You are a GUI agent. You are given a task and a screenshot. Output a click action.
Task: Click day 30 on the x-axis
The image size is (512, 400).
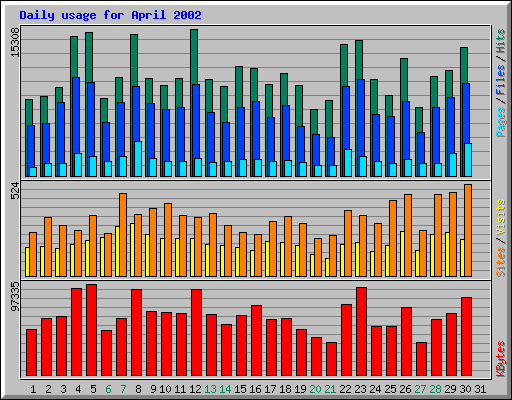click(465, 389)
